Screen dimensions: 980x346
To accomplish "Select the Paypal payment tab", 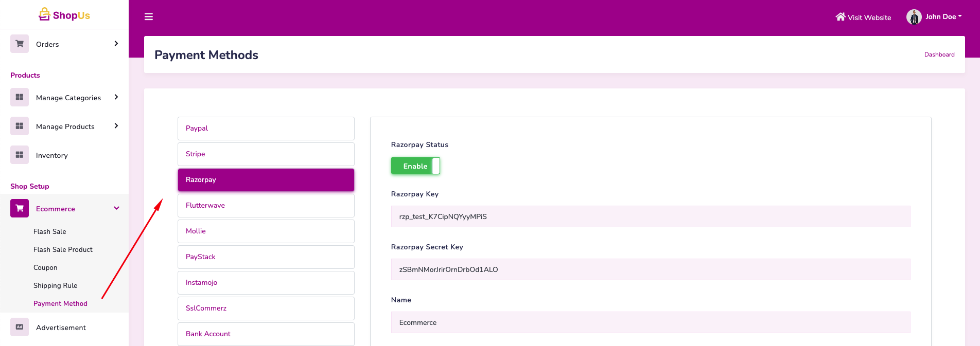I will click(x=266, y=129).
